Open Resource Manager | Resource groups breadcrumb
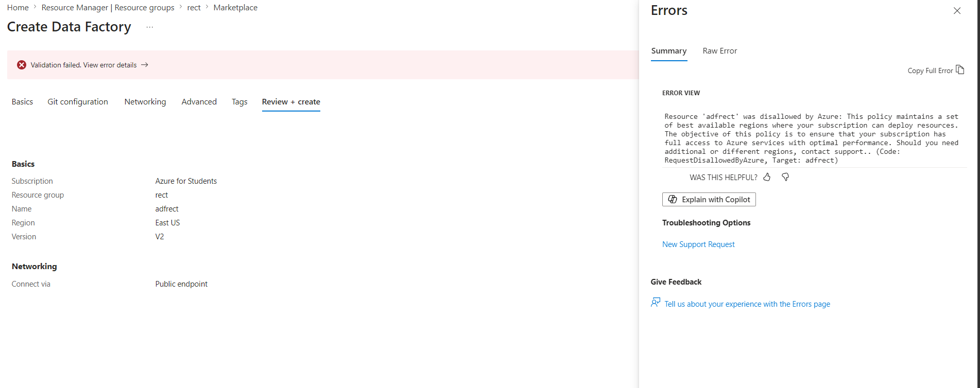This screenshot has height=388, width=980. (108, 8)
